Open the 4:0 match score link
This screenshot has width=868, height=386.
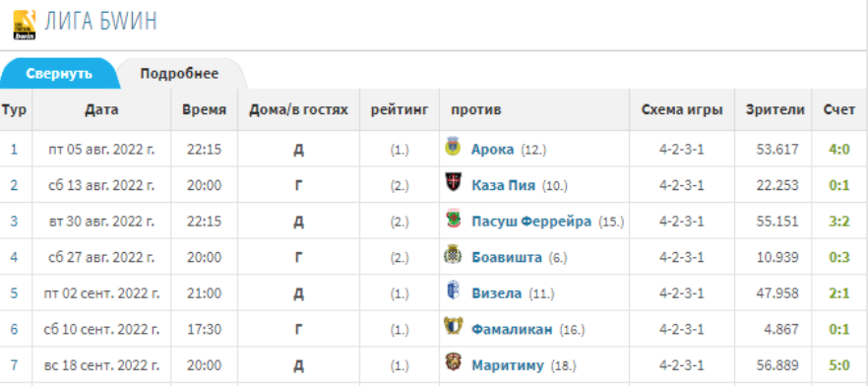pos(839,150)
